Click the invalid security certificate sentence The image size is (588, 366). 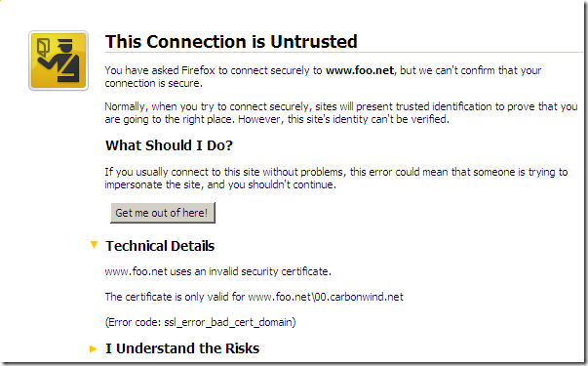(217, 271)
